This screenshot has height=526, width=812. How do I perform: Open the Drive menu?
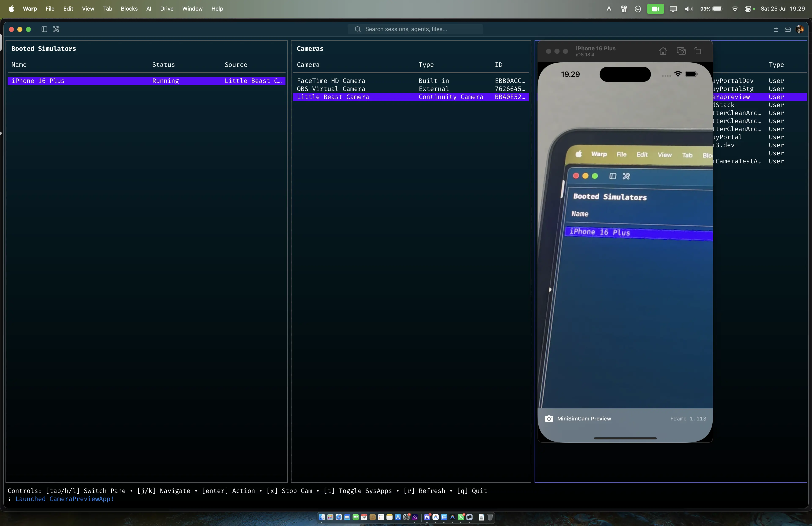(x=167, y=8)
